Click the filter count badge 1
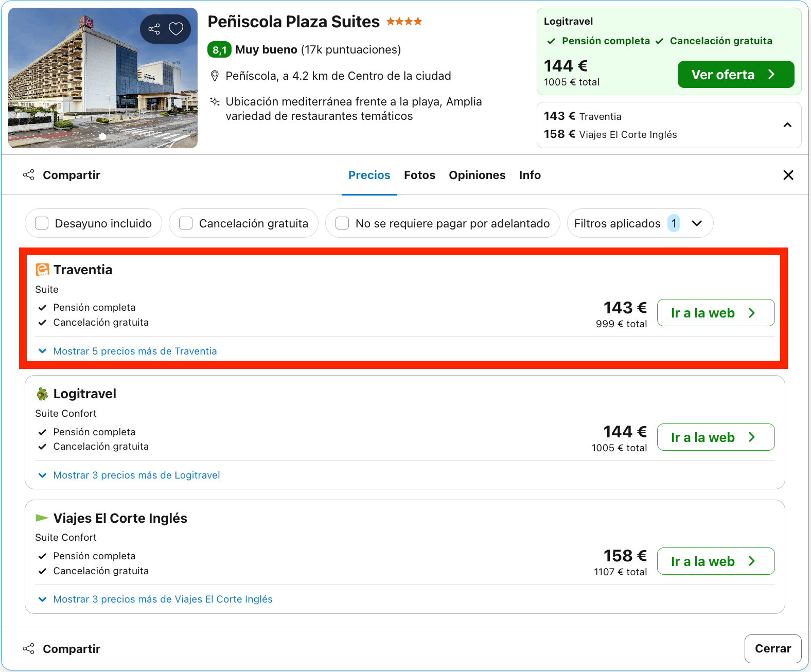This screenshot has width=811, height=672. [x=674, y=223]
